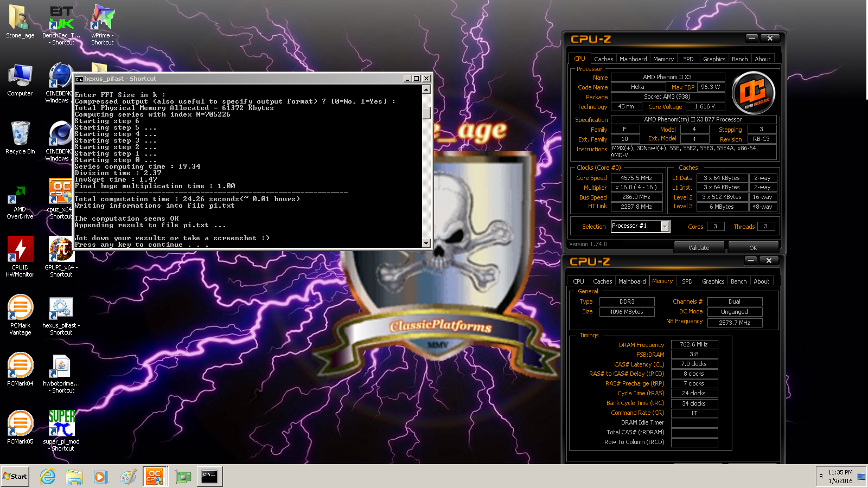Launch the super_pi_mod shortcut
The height and width of the screenshot is (488, 868).
[61, 431]
